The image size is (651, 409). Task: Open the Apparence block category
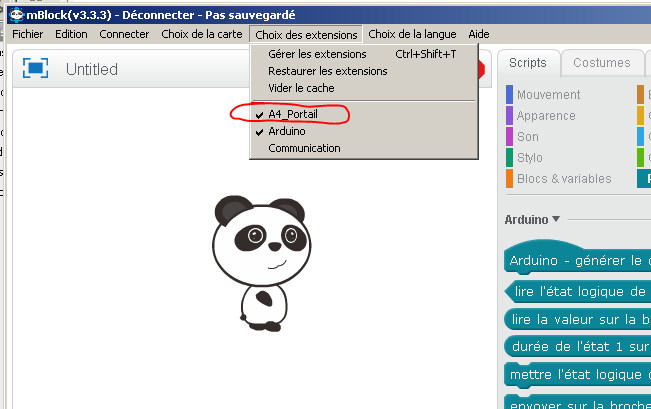[x=545, y=116]
